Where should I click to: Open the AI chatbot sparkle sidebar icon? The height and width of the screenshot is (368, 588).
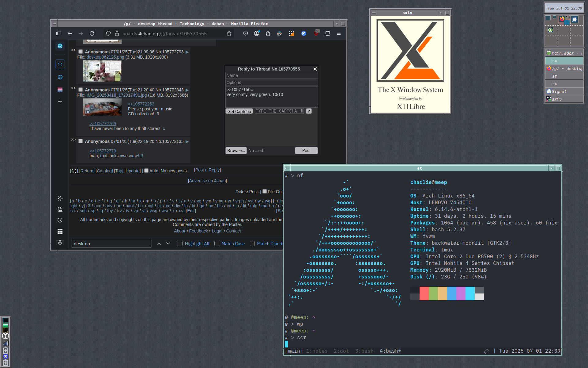[60, 198]
